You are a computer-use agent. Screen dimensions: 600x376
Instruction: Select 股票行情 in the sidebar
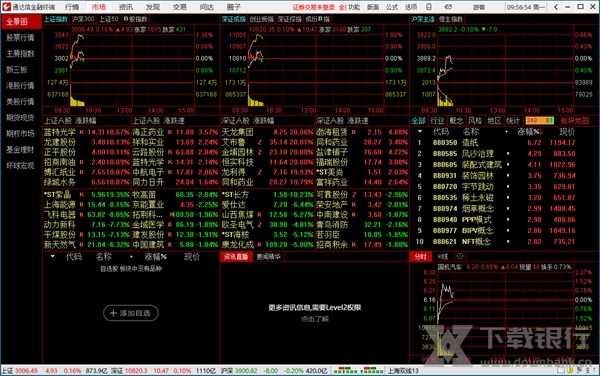pyautogui.click(x=20, y=37)
